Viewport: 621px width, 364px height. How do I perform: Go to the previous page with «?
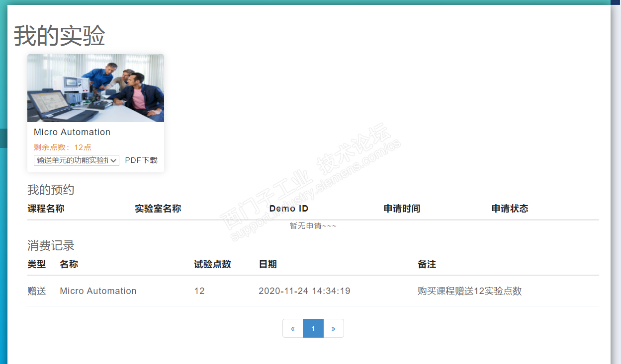tap(293, 328)
